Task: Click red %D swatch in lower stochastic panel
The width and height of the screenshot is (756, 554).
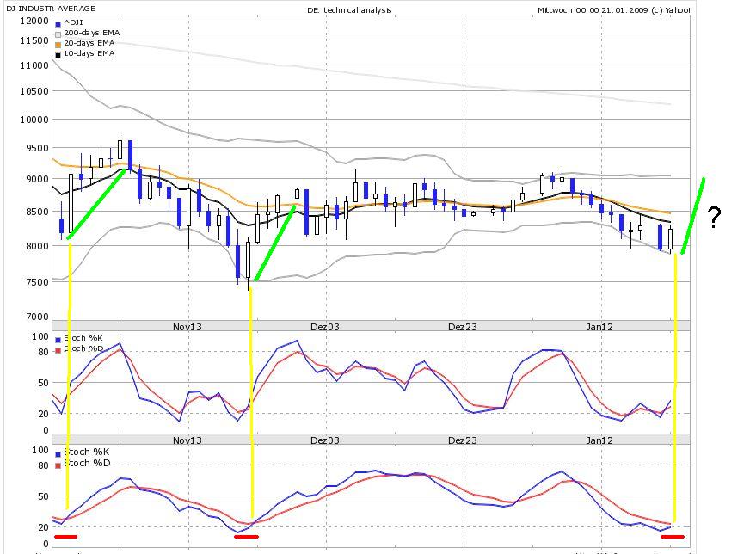Action: point(58,465)
